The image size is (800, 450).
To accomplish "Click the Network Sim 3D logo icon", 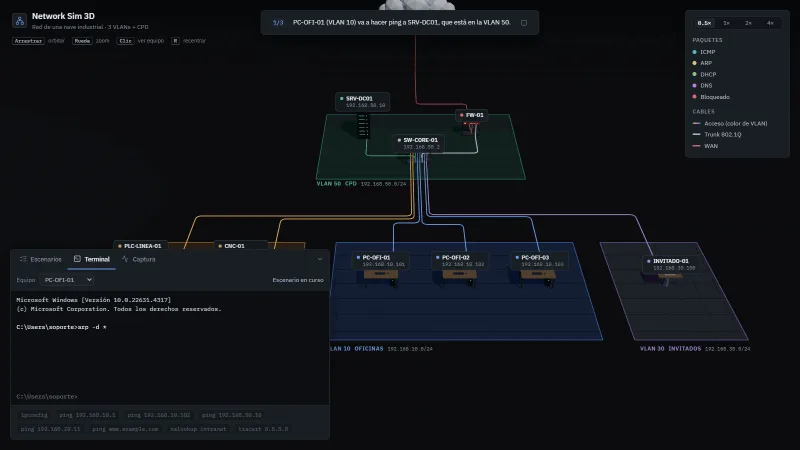I will pyautogui.click(x=19, y=20).
